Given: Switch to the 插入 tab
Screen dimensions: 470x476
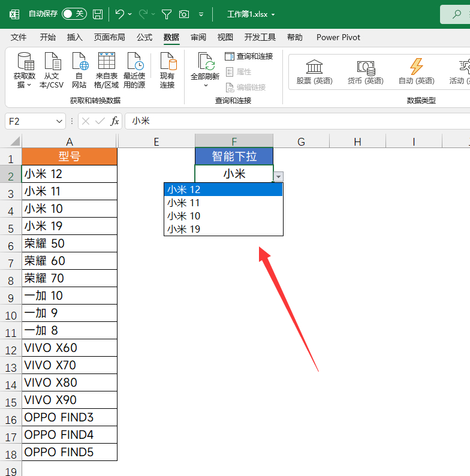Looking at the screenshot, I should coord(75,37).
